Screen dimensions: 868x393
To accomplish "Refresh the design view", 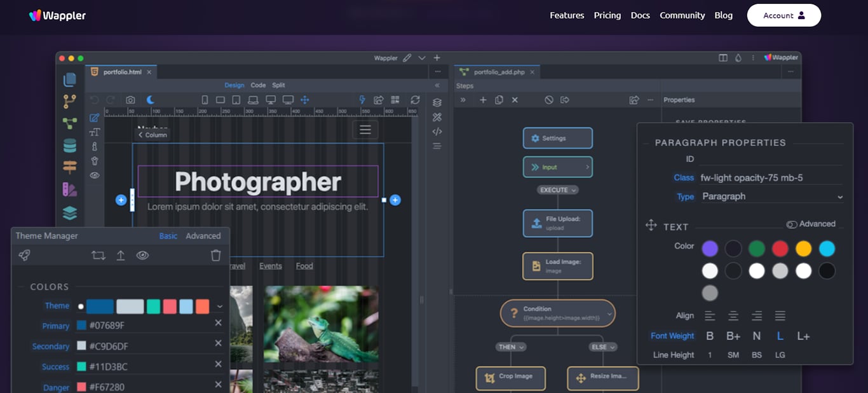I will click(x=415, y=100).
